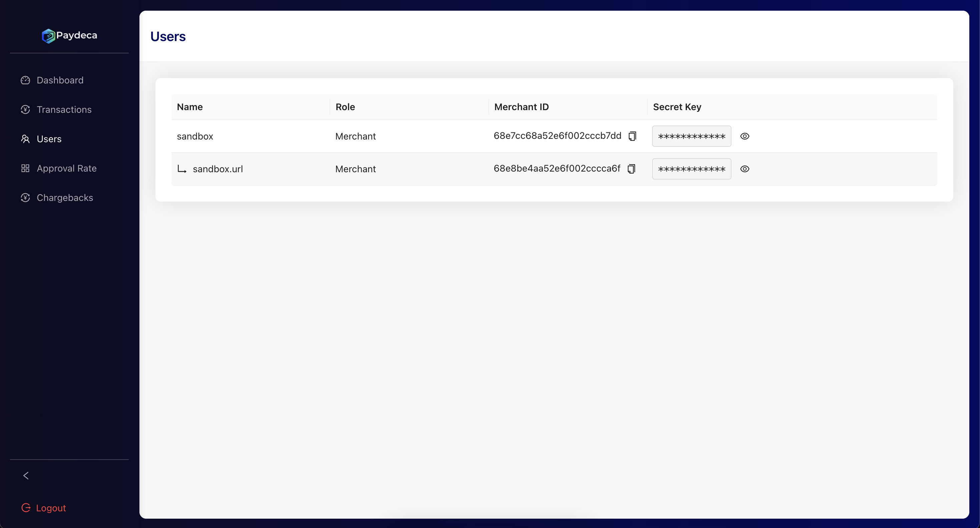Reveal the sandbox.url secret key
Viewport: 980px width, 528px height.
coord(745,169)
